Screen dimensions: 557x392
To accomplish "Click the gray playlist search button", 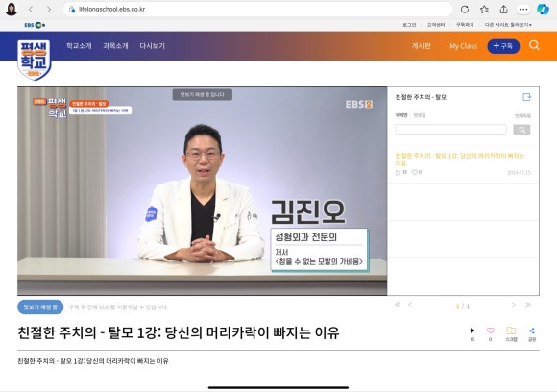I will [x=521, y=130].
